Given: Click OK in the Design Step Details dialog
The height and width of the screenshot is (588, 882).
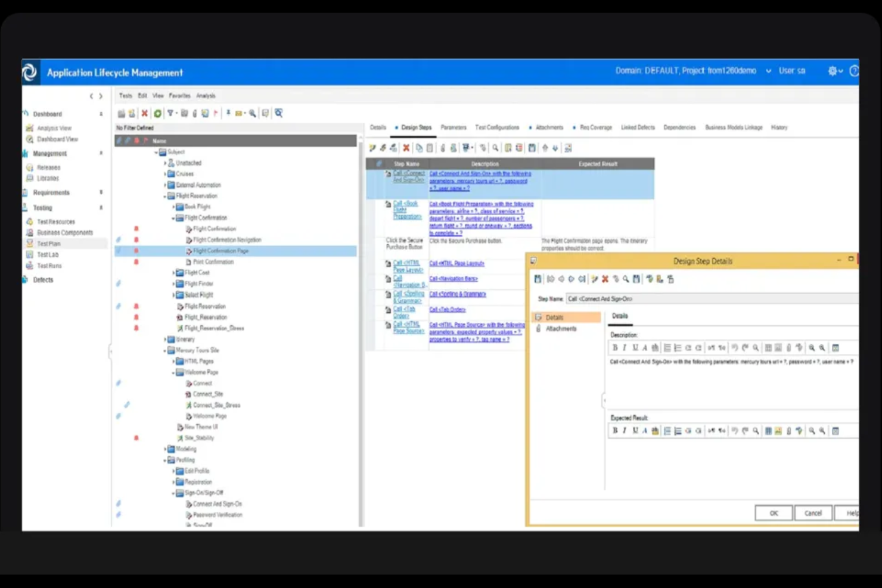Looking at the screenshot, I should click(773, 512).
